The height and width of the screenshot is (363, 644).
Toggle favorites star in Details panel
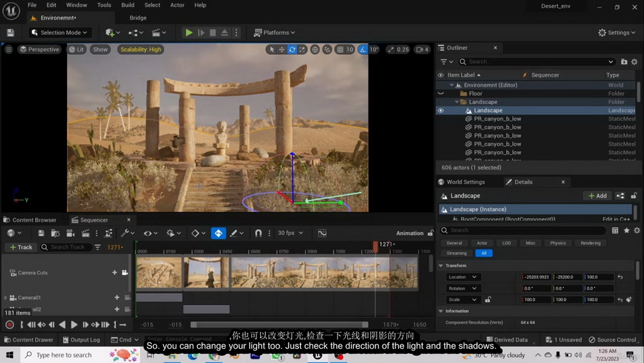pyautogui.click(x=627, y=230)
